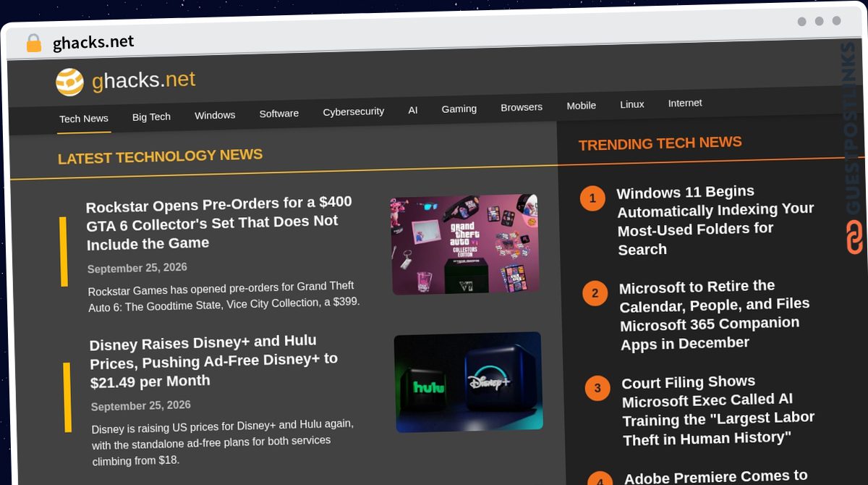Click the Disney raising US prices summary text

pyautogui.click(x=223, y=442)
